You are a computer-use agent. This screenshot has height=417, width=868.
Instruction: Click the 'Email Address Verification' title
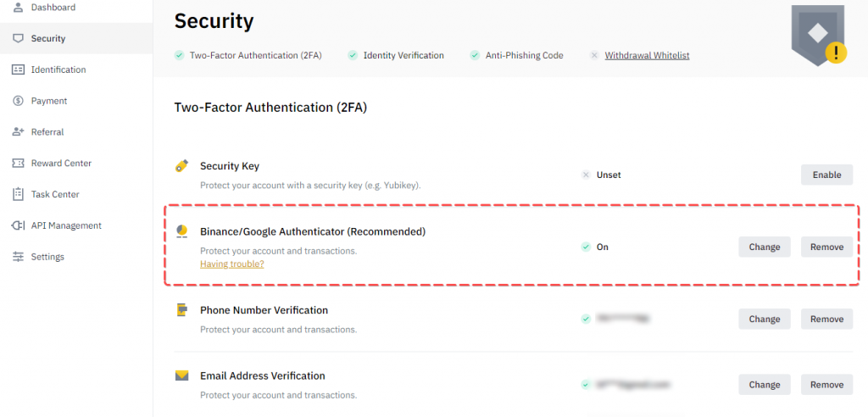263,376
